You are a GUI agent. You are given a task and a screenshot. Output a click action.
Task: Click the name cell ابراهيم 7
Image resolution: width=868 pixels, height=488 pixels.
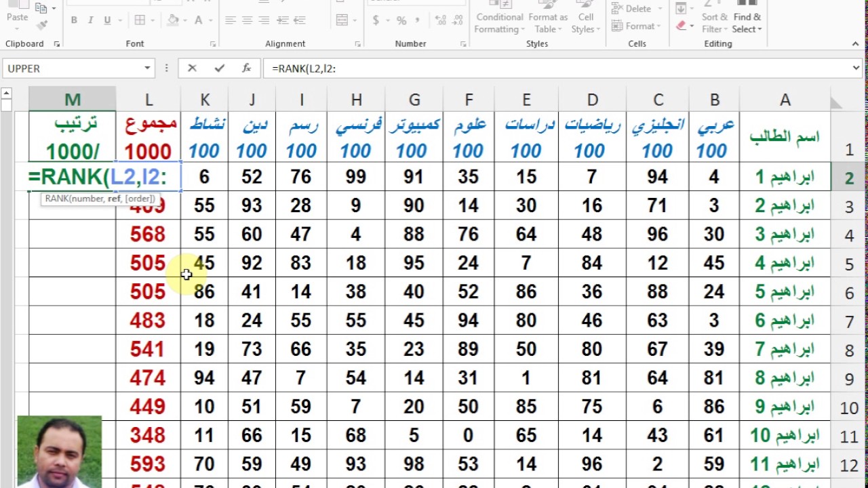click(x=785, y=350)
